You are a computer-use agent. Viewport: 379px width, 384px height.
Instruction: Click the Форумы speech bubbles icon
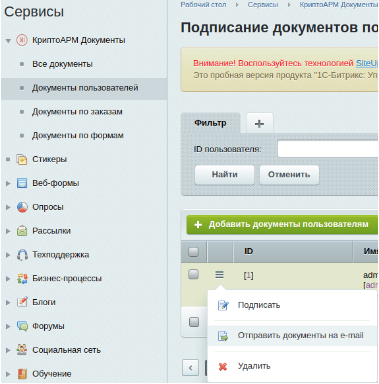[x=22, y=326]
